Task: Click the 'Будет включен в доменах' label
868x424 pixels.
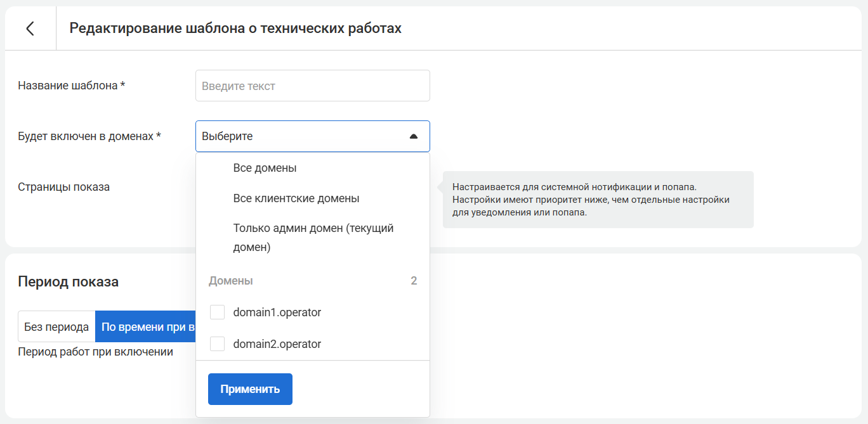Action: (89, 136)
